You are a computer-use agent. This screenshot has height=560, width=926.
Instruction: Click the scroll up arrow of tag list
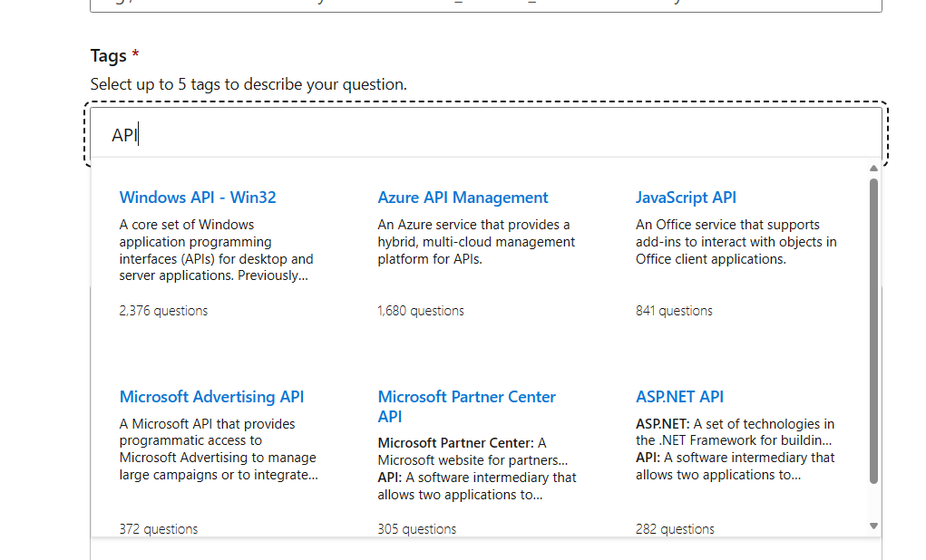pyautogui.click(x=873, y=169)
